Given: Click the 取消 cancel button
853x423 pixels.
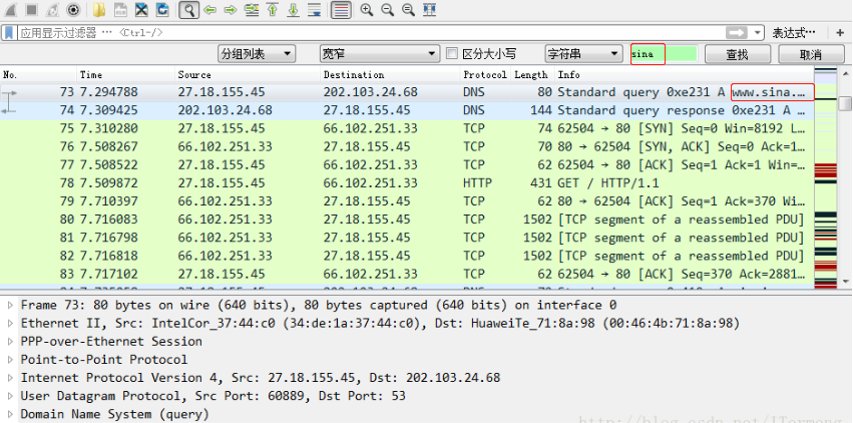Looking at the screenshot, I should tap(811, 54).
